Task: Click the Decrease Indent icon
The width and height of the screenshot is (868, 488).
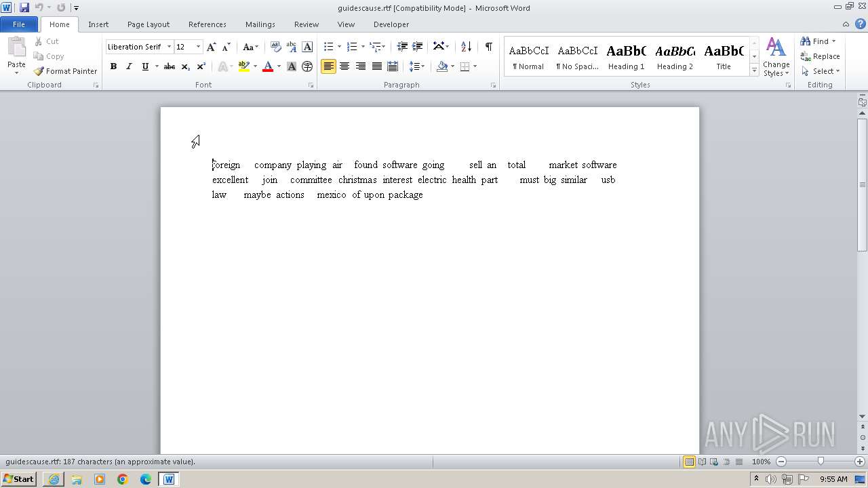Action: (402, 47)
